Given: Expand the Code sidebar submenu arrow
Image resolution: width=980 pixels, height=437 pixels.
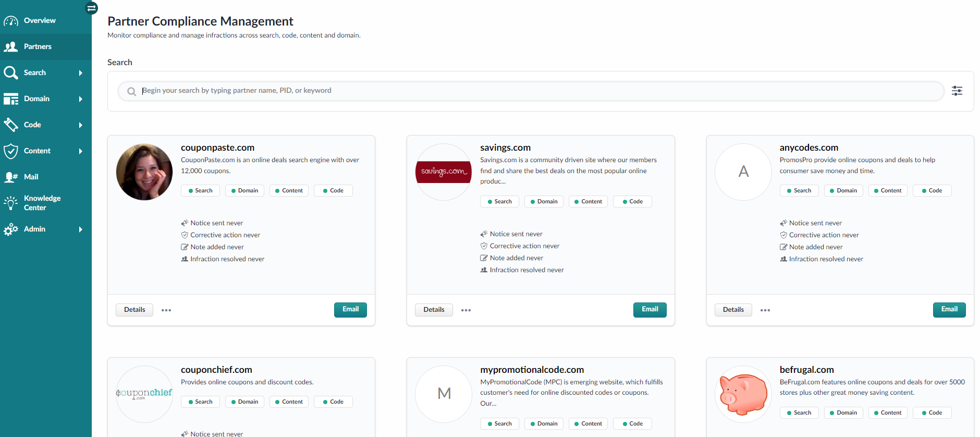Looking at the screenshot, I should 81,125.
